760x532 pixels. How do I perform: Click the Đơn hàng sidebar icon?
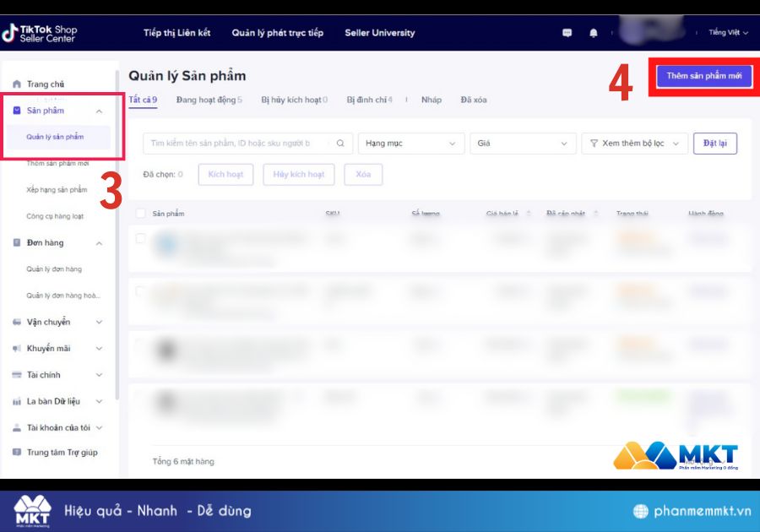[x=17, y=242]
